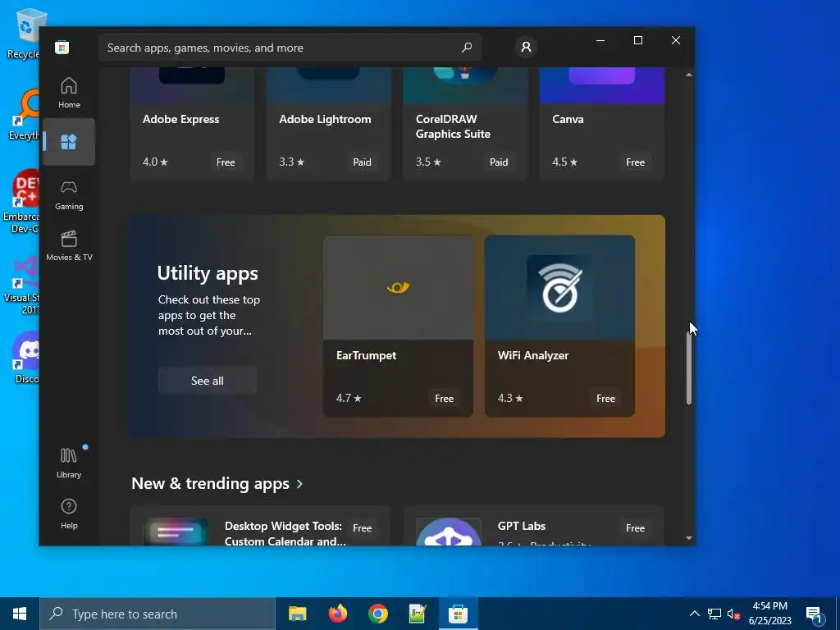This screenshot has width=840, height=630.
Task: Click the search magnifier icon in Store
Action: pos(467,47)
